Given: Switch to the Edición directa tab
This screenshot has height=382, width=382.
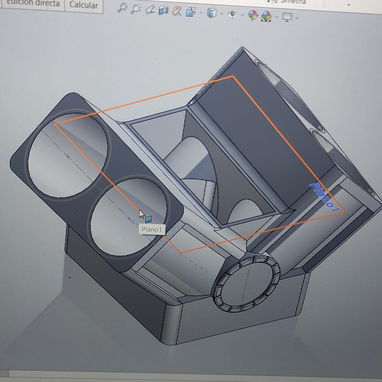Looking at the screenshot, I should pos(32,4).
